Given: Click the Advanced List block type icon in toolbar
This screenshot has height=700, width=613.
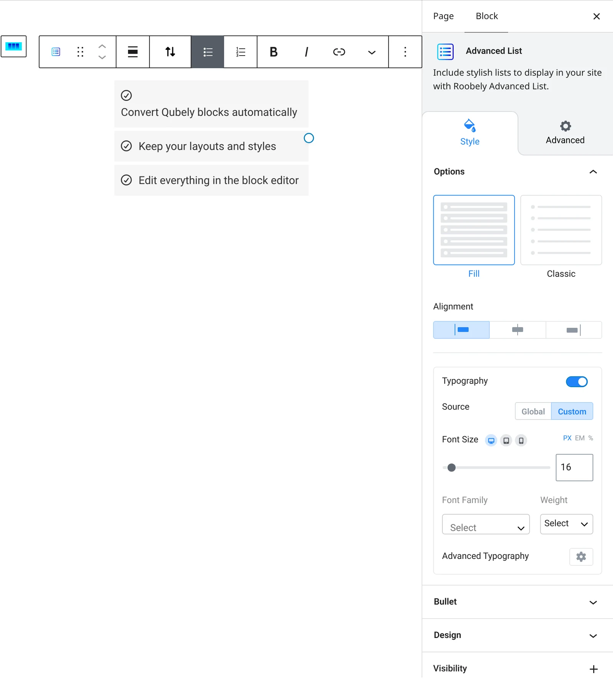Looking at the screenshot, I should pos(56,52).
